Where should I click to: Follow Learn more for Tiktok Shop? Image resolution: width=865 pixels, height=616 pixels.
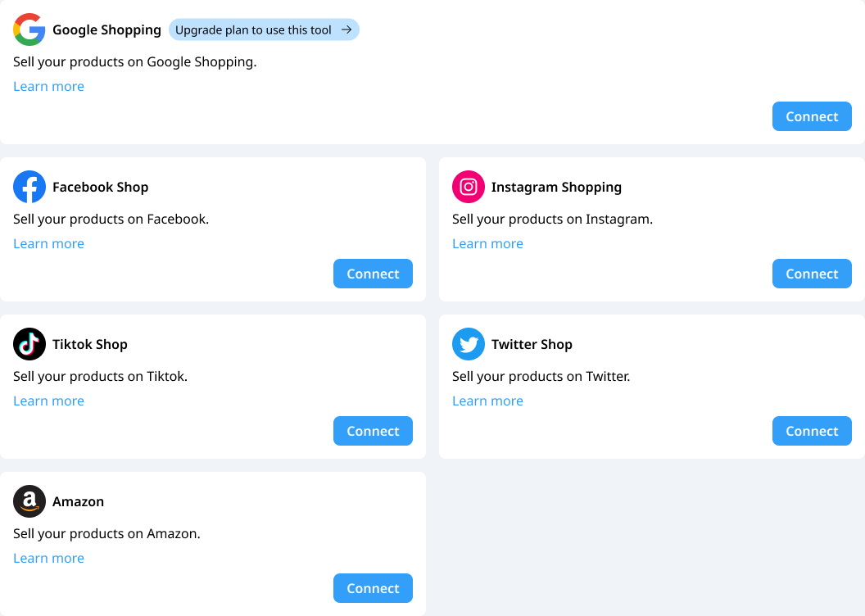click(48, 401)
